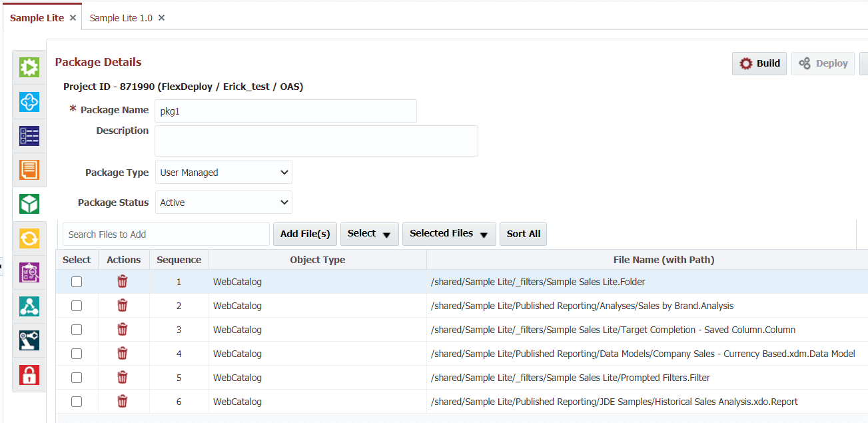Tick checkbox for Sales by Brand.Analysis
868x423 pixels.
point(77,306)
